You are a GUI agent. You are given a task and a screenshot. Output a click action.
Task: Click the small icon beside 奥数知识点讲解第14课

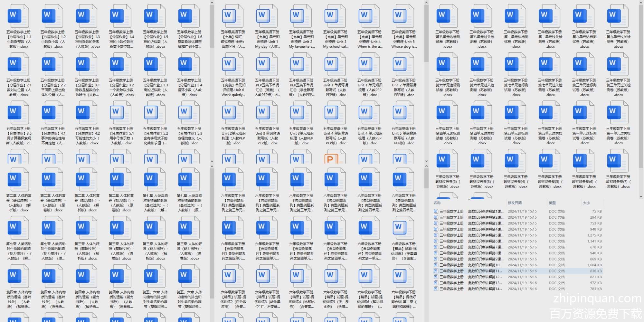point(436,289)
